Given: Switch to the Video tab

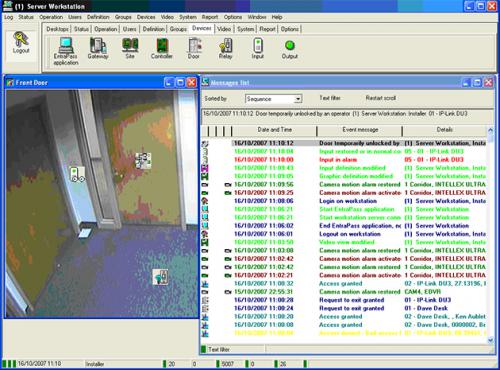Looking at the screenshot, I should pos(224,29).
